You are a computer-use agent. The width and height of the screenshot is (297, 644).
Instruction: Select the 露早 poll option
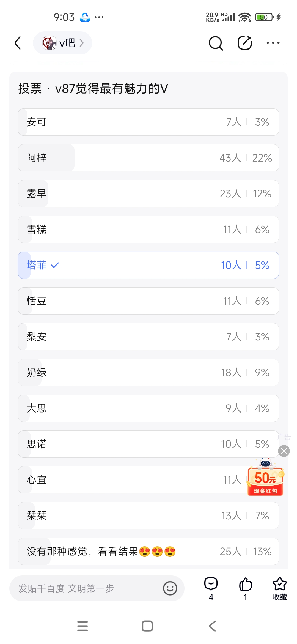pos(148,194)
